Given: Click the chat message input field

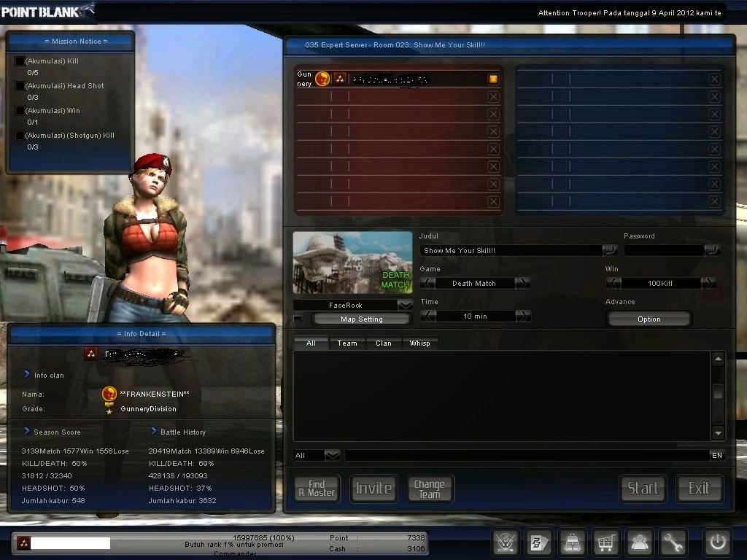Looking at the screenshot, I should coord(527,455).
